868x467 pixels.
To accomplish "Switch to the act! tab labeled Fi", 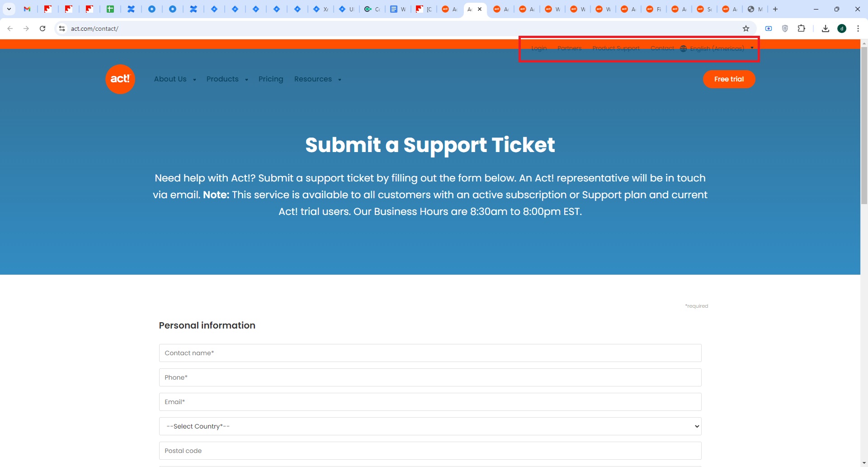I will (654, 9).
